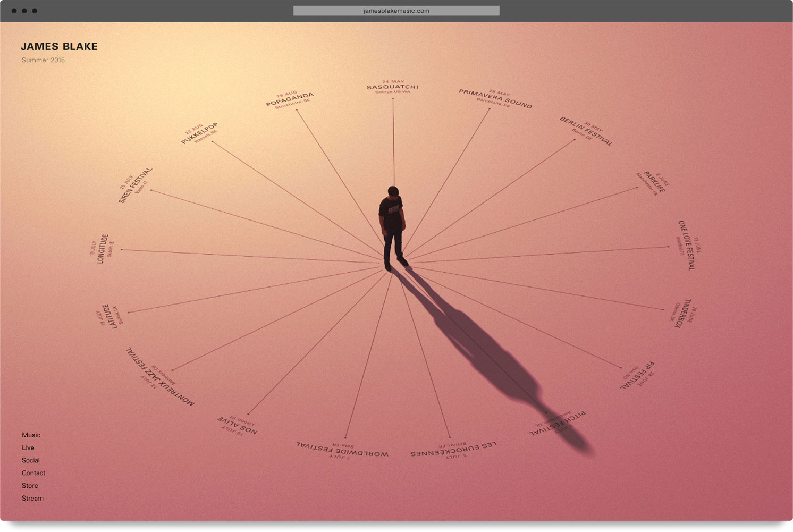The image size is (793, 532).
Task: Select the Parklife festival label
Action: [x=653, y=183]
